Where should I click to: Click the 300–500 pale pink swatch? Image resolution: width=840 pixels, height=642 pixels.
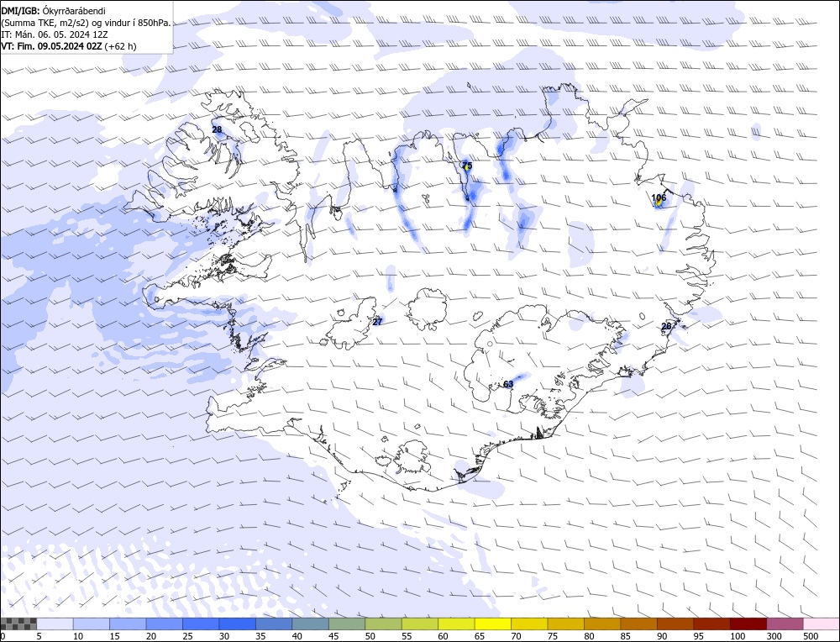pos(784,624)
